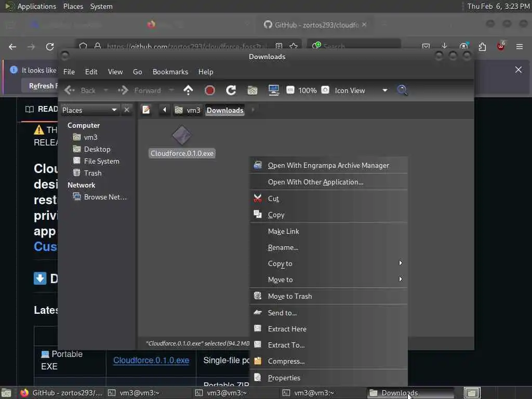
Task: Open the file search magnifier
Action: pyautogui.click(x=402, y=90)
